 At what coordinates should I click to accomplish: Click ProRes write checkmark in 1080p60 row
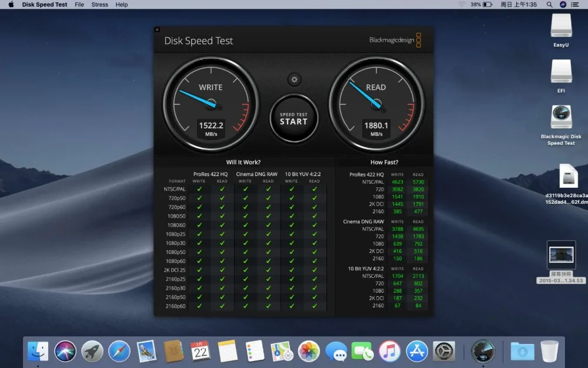[x=199, y=261]
